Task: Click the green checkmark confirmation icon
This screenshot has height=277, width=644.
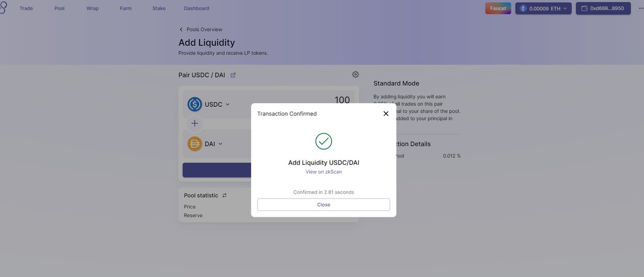Action: click(x=324, y=141)
